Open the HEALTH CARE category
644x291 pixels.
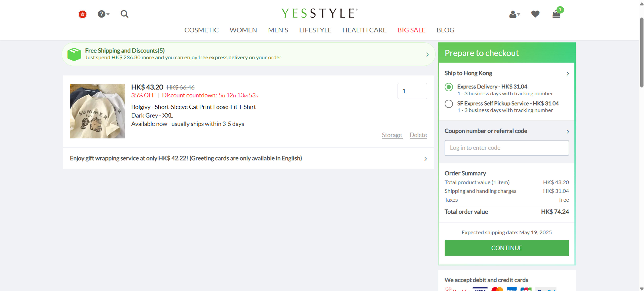364,30
